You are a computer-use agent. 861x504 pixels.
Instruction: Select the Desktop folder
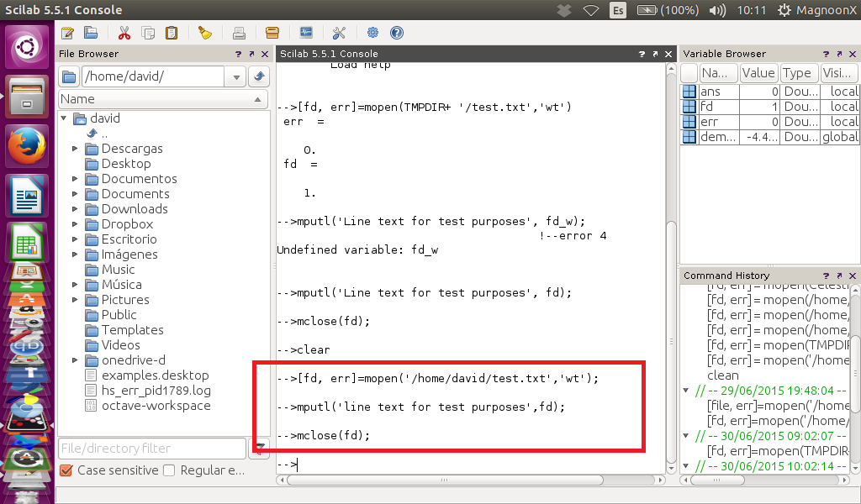click(126, 164)
